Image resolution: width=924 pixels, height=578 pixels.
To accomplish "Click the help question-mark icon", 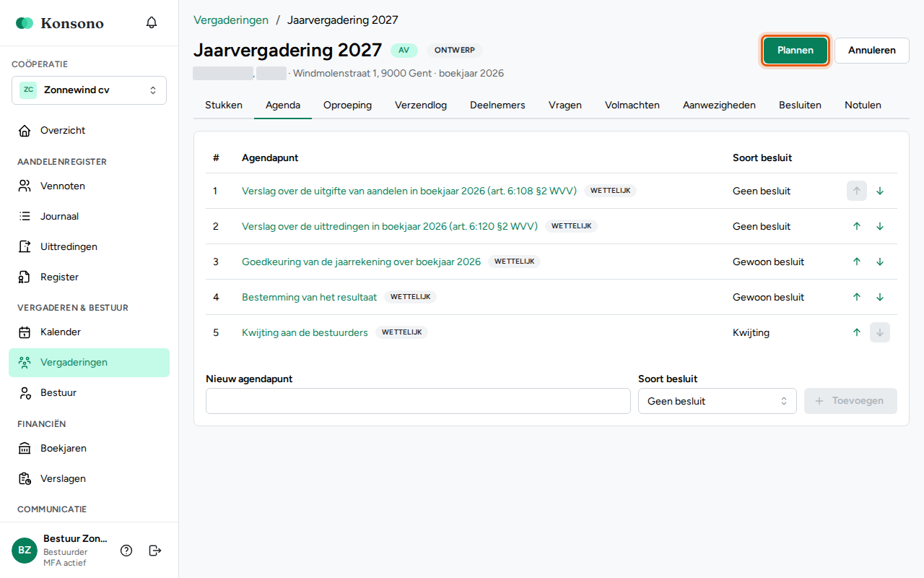I will [126, 551].
